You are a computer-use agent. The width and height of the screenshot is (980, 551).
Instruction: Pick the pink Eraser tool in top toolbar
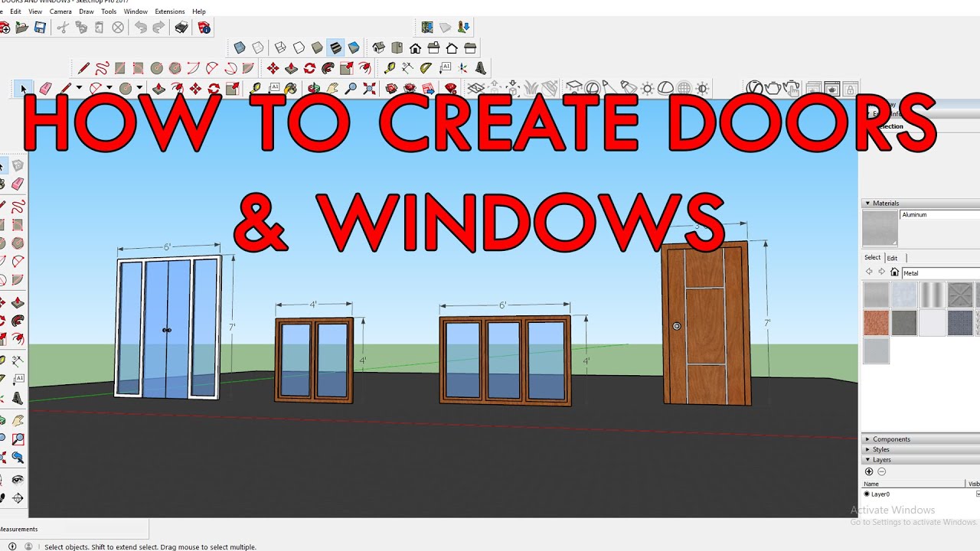tap(45, 89)
